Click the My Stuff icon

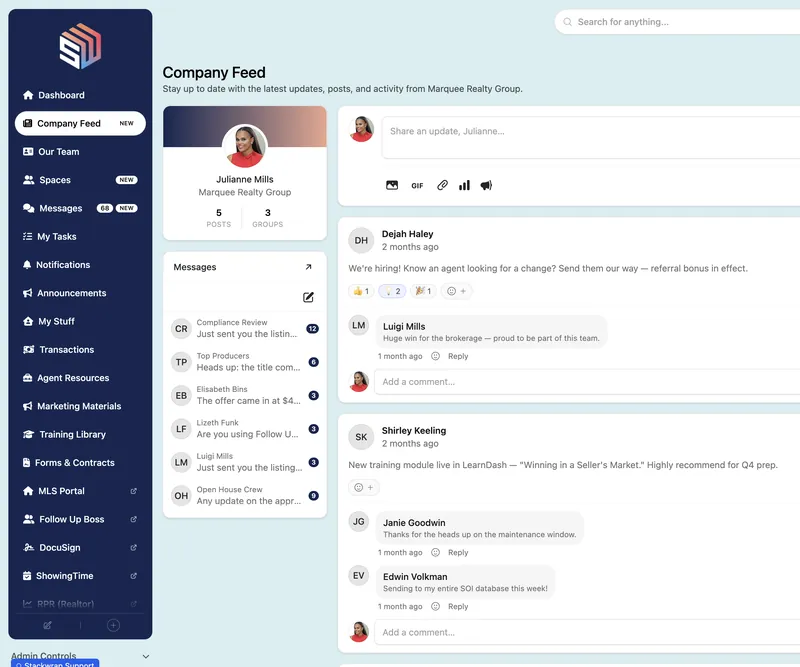(28, 322)
